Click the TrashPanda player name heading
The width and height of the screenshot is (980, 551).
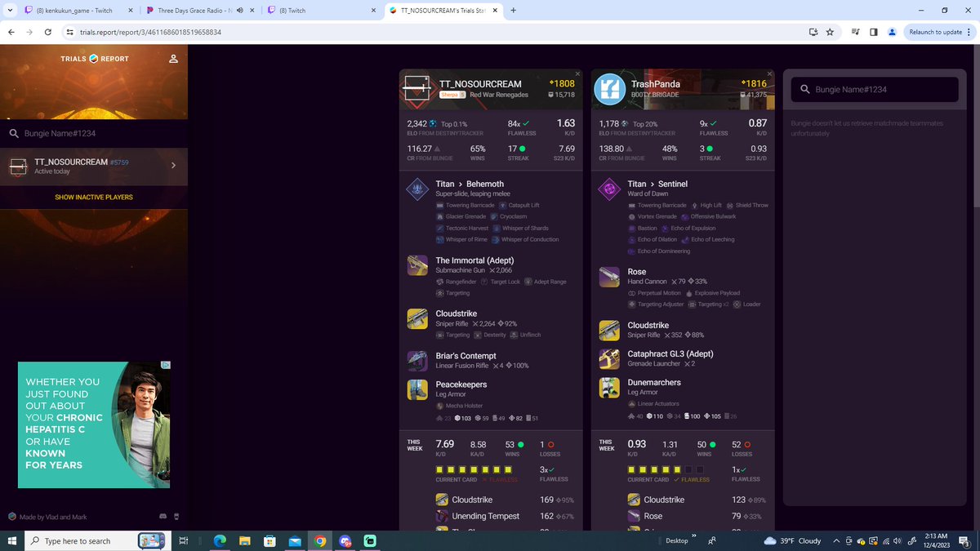tap(656, 84)
